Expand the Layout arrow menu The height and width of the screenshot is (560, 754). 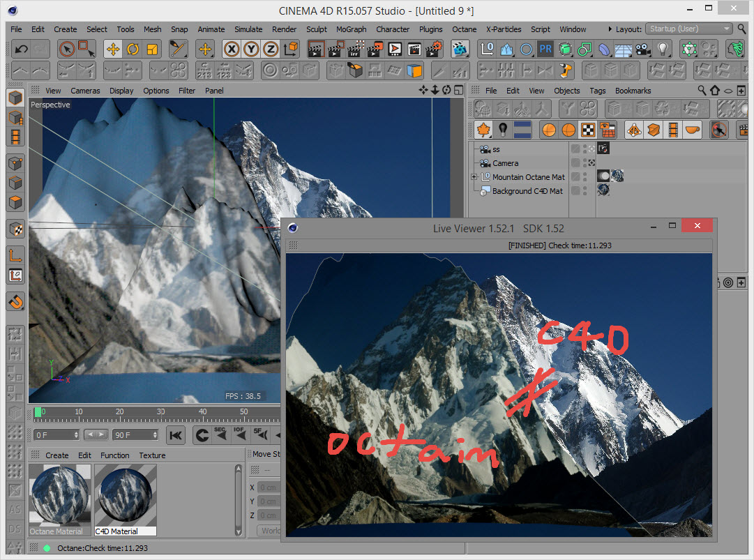[x=610, y=29]
